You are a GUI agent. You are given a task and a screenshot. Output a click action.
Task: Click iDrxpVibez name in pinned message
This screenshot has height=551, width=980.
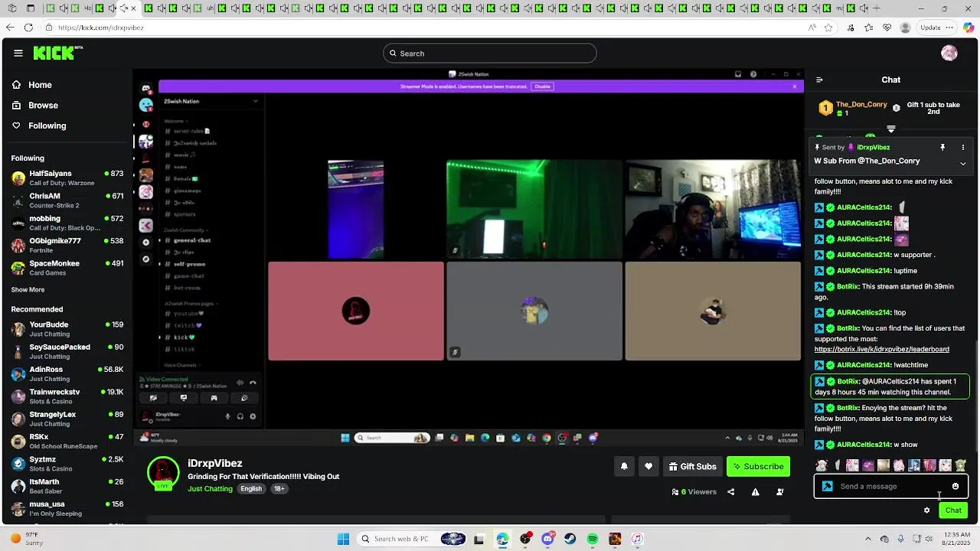(x=873, y=147)
